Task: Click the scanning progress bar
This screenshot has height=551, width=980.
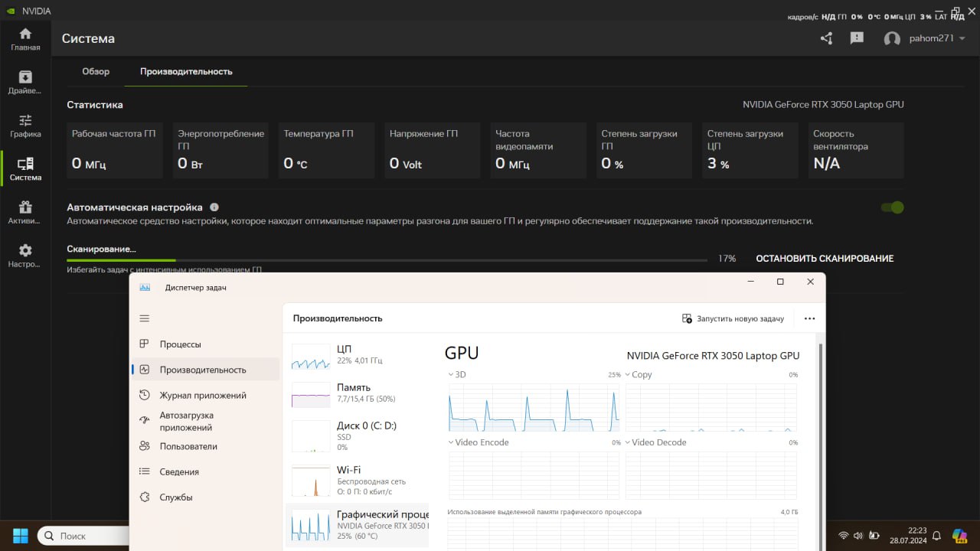Action: [x=387, y=261]
